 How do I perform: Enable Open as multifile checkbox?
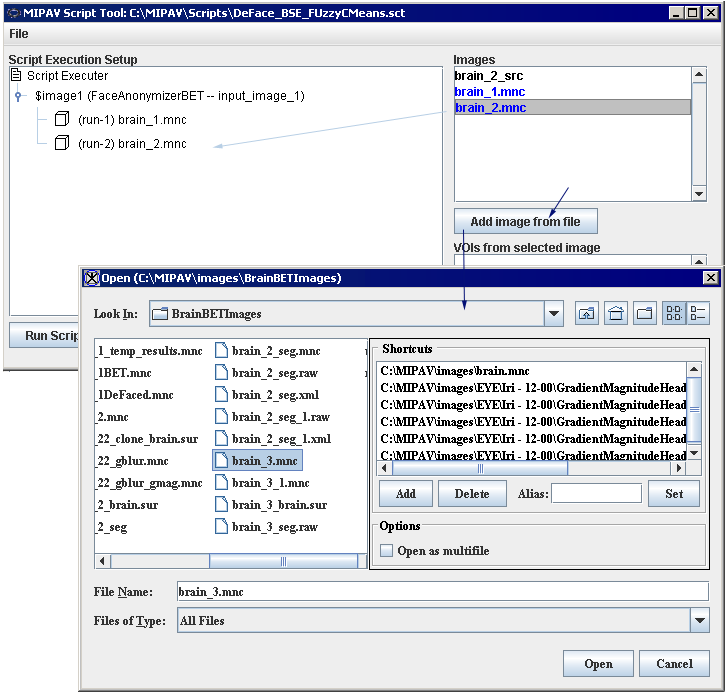(387, 551)
